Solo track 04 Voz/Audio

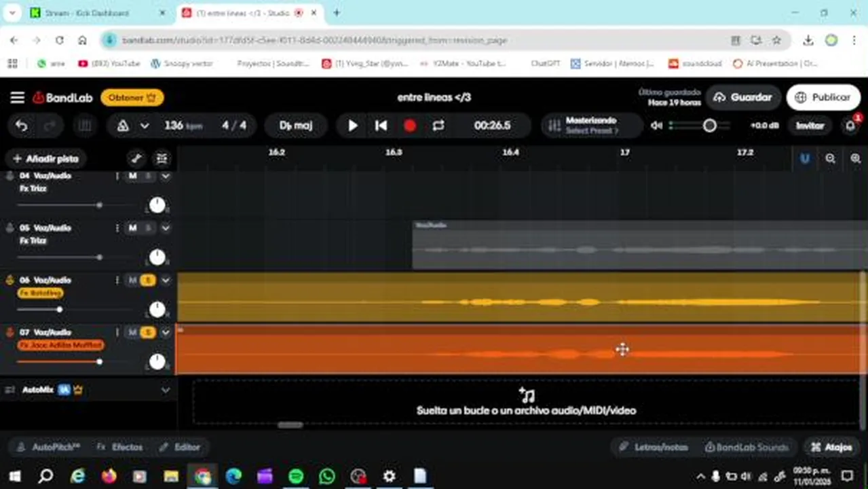148,176
